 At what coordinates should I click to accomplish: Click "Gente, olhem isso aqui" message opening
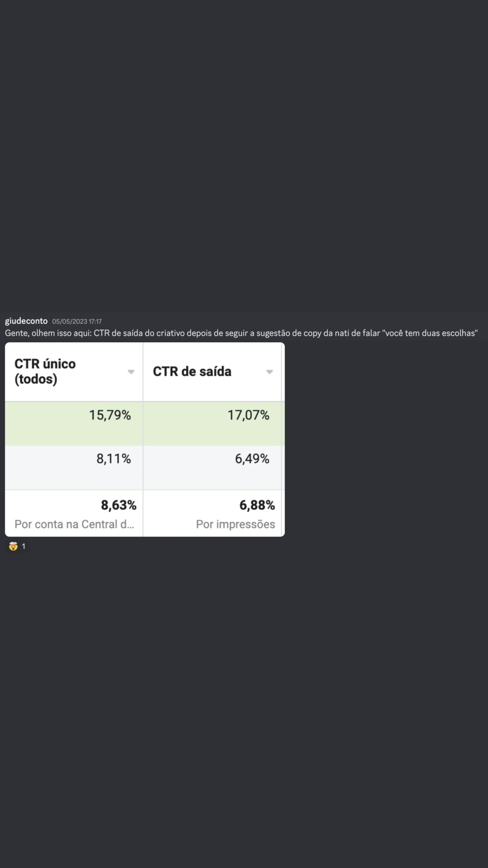click(x=47, y=333)
